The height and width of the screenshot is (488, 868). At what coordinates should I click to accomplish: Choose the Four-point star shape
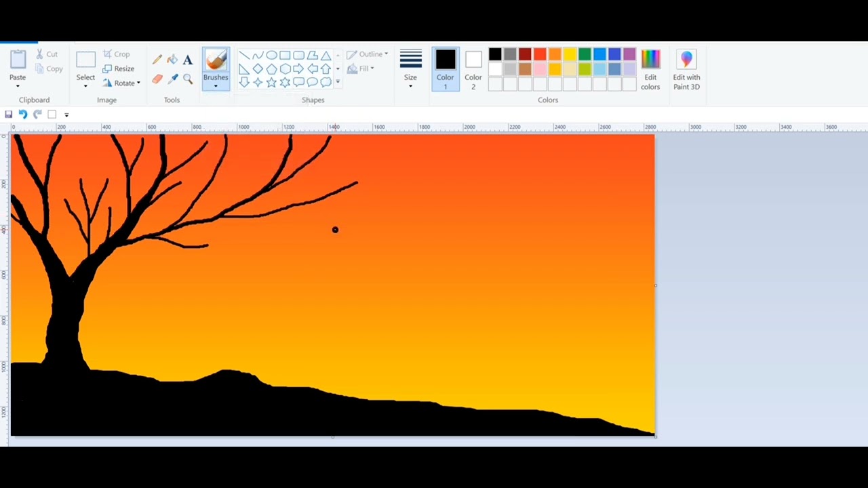tap(258, 83)
